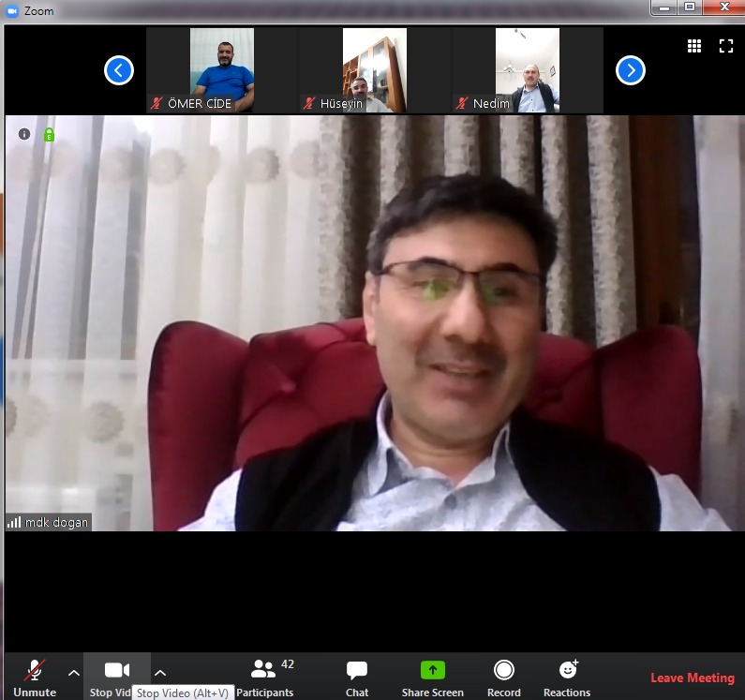Image resolution: width=745 pixels, height=700 pixels.
Task: Start Share Screen
Action: 432,677
